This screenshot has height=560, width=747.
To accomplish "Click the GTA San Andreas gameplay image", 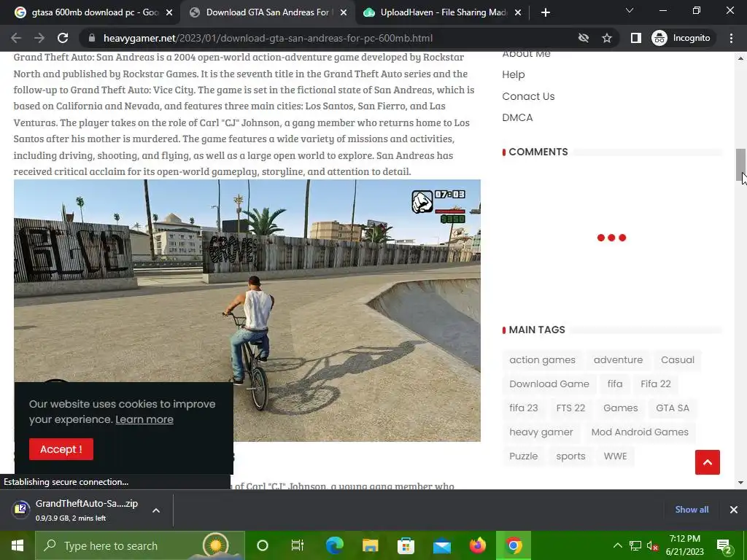I will (x=247, y=311).
